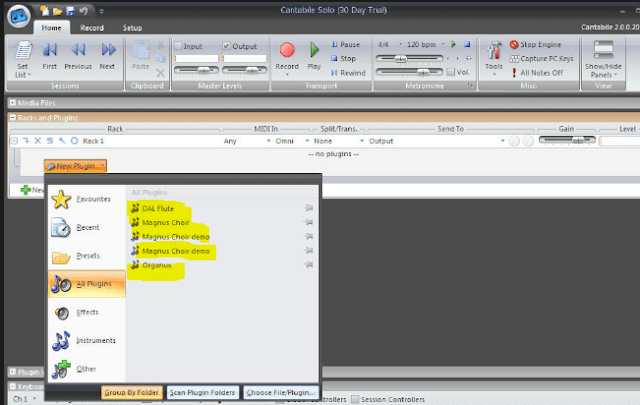This screenshot has height=405, width=640.
Task: Toggle Group By Folder
Action: click(131, 392)
